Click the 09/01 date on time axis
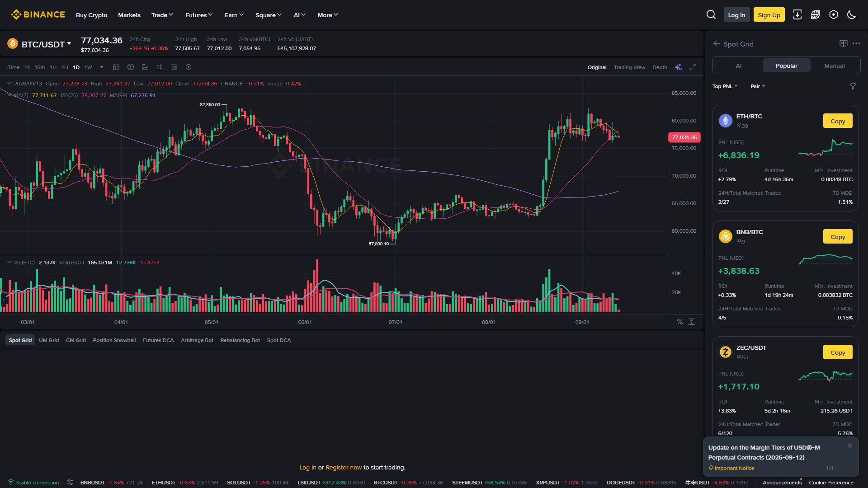Viewport: 868px width, 488px height. (582, 322)
